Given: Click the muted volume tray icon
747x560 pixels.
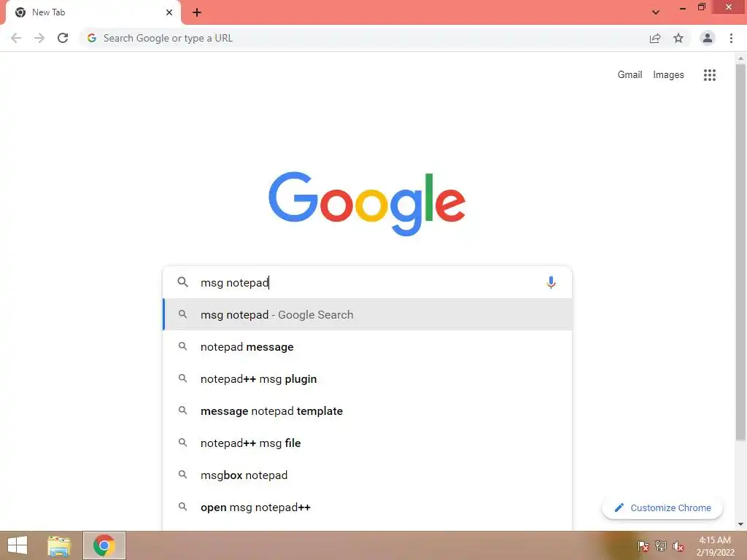Looking at the screenshot, I should coord(678,545).
